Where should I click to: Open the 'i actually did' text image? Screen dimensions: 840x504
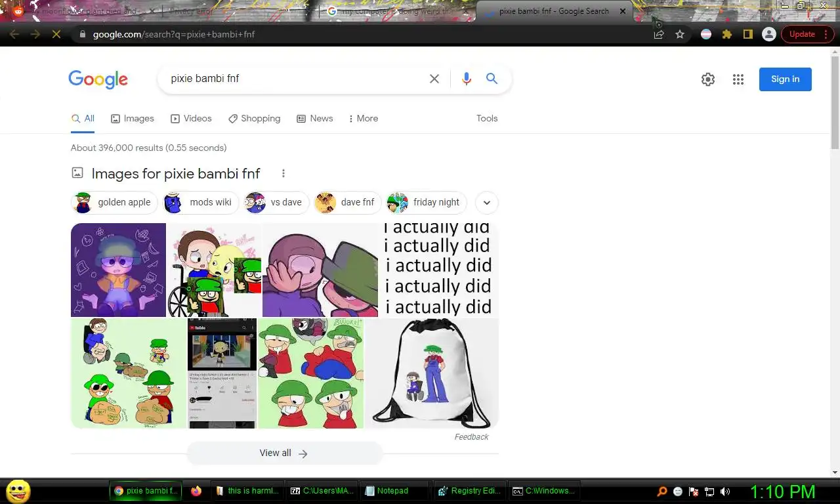click(x=438, y=270)
